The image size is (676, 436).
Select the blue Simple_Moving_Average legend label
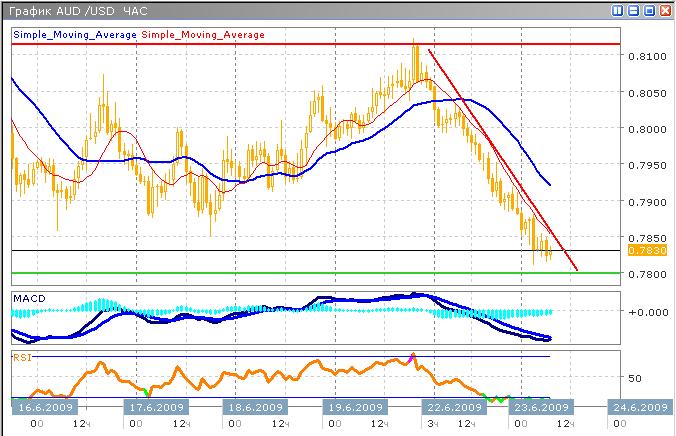pyautogui.click(x=75, y=35)
